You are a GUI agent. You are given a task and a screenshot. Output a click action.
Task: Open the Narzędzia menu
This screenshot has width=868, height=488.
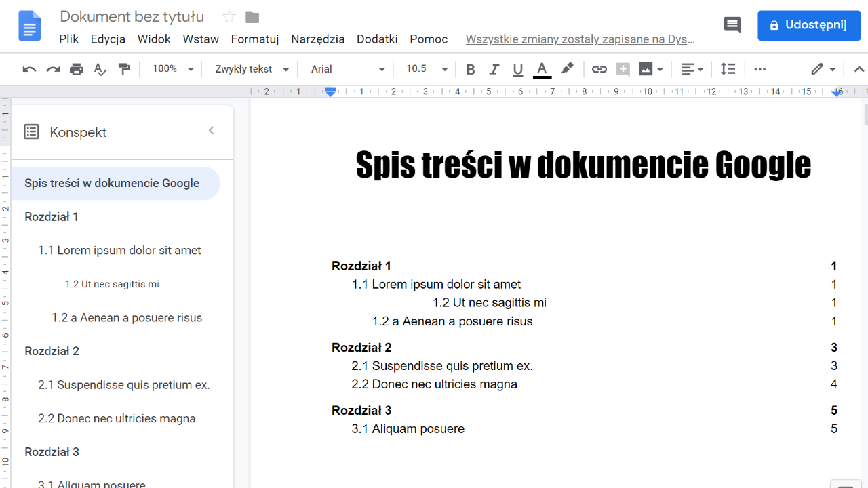(x=318, y=39)
